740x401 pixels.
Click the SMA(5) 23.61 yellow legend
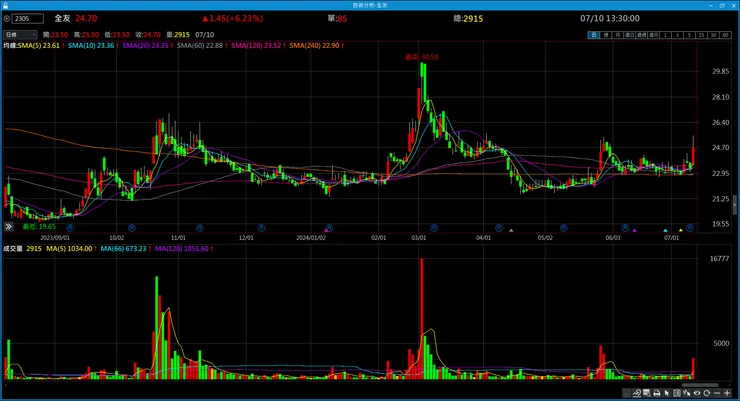(x=39, y=46)
